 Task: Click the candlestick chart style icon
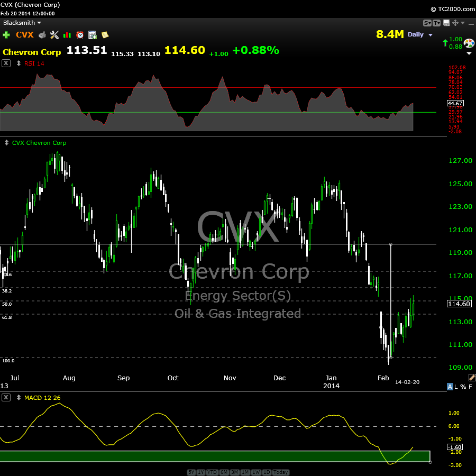tap(67, 35)
